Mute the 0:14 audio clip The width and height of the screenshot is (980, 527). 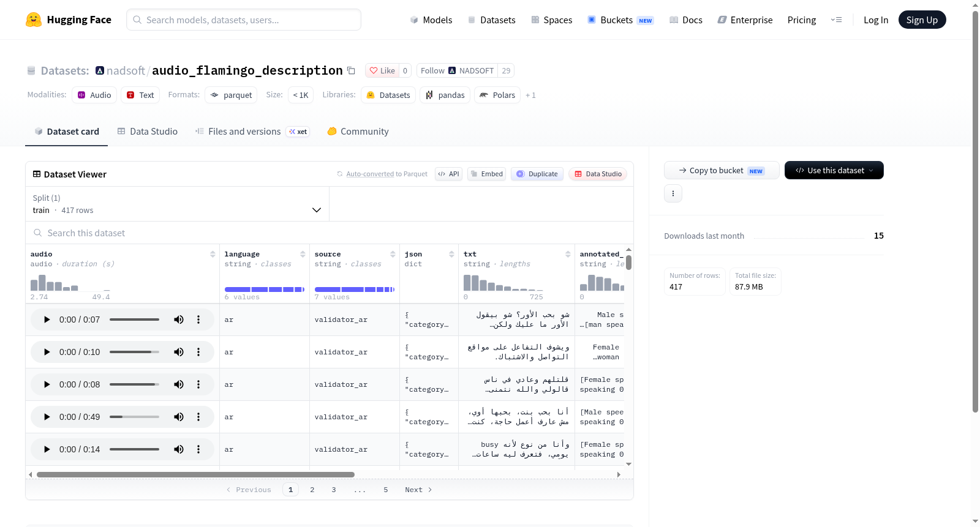point(179,449)
